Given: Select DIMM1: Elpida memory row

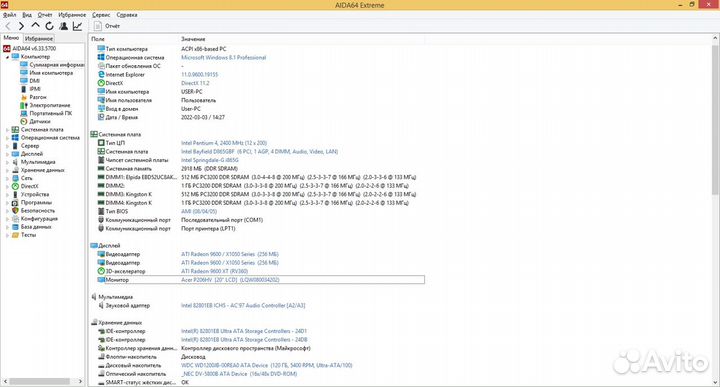Looking at the screenshot, I should coord(261,177).
